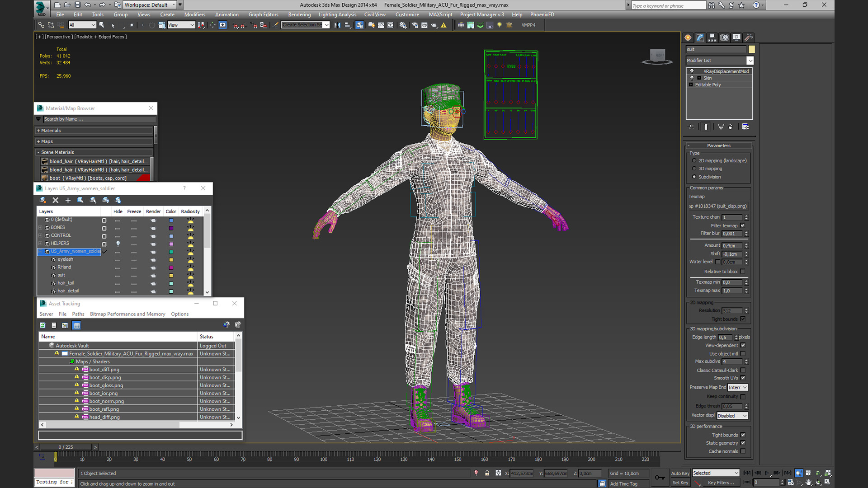The width and height of the screenshot is (868, 488).
Task: Expand the BONES layer tree node
Action: click(x=40, y=227)
